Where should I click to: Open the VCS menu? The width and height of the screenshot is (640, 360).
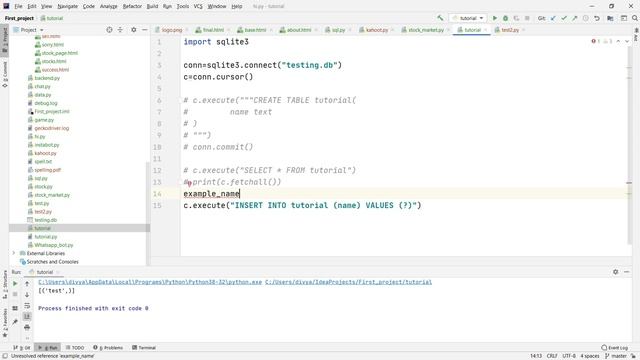(x=198, y=6)
